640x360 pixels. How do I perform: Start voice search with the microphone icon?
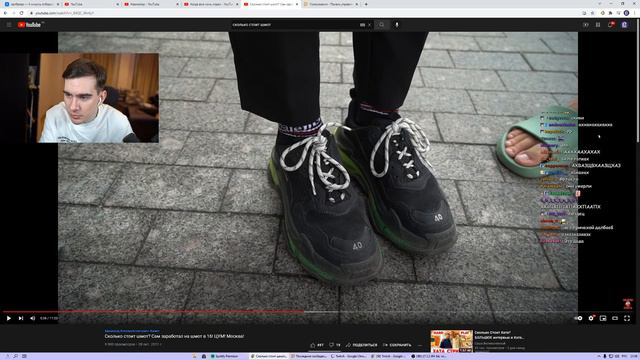pyautogui.click(x=396, y=25)
